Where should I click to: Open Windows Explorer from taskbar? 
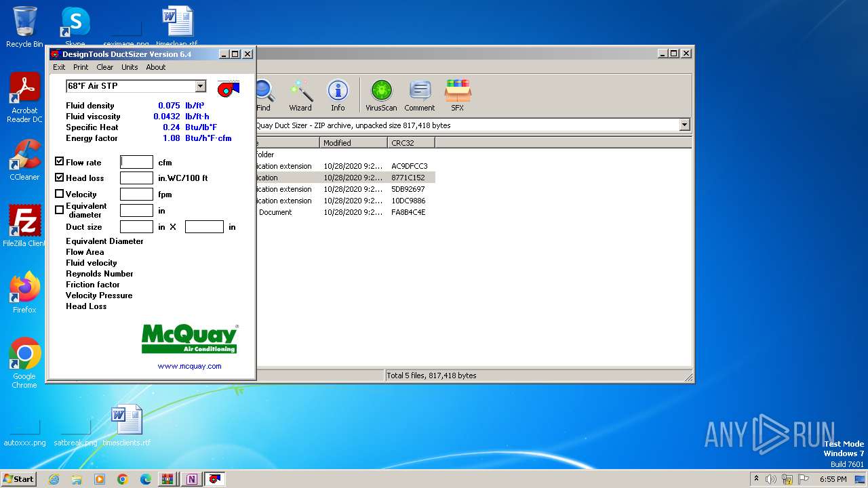[x=77, y=479]
